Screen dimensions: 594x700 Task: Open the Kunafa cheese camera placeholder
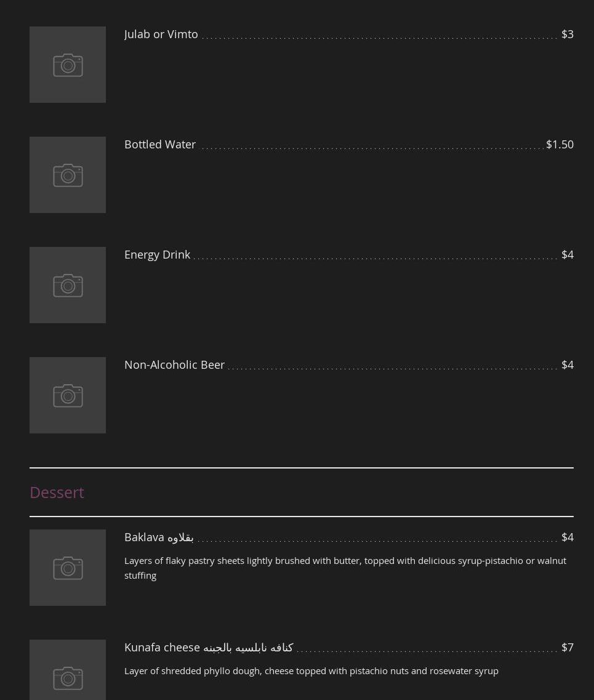[68, 670]
